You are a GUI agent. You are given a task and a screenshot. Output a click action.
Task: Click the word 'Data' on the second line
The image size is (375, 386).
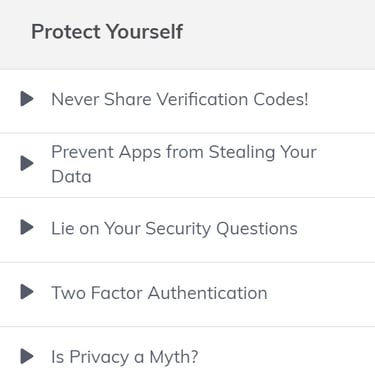tap(71, 177)
